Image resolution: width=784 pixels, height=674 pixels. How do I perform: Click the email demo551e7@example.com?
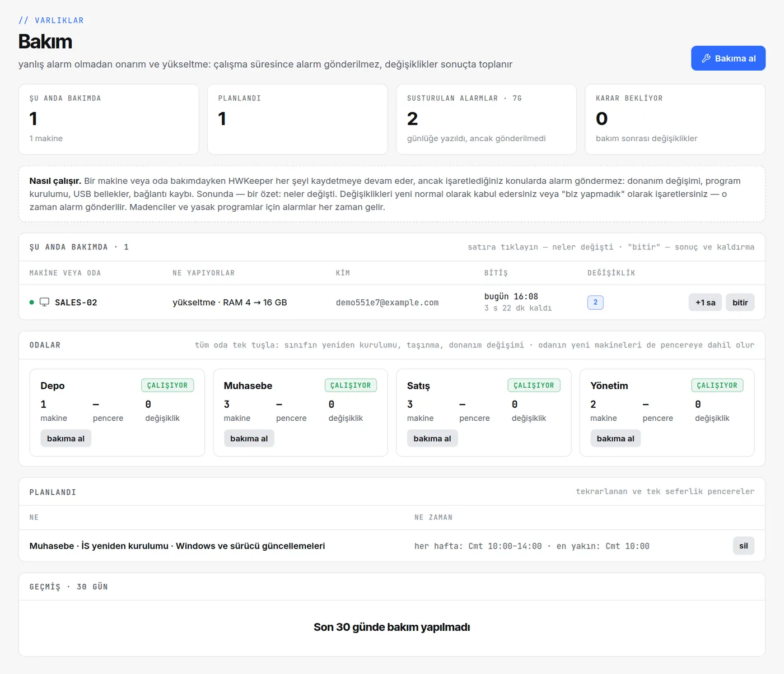click(x=387, y=303)
